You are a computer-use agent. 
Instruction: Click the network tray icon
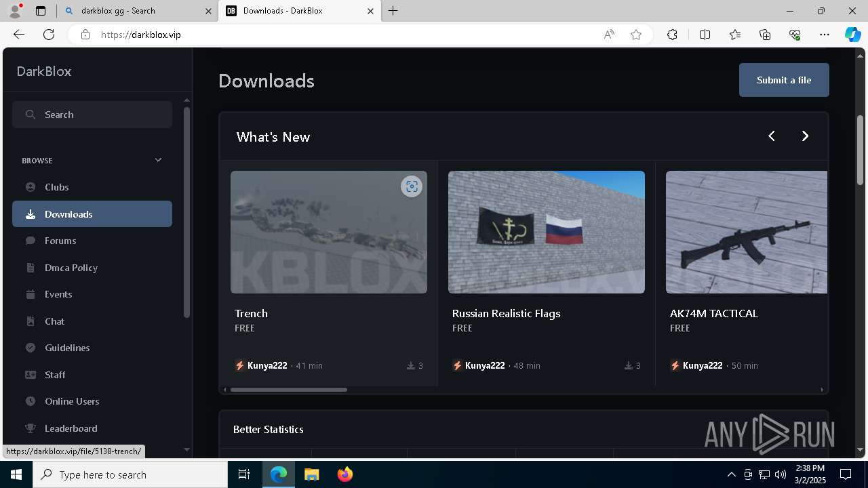tap(764, 474)
